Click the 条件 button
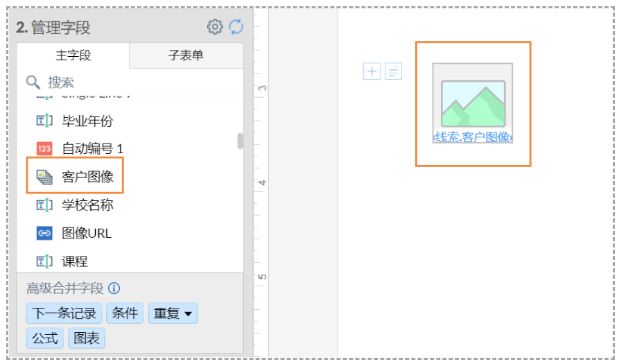619x364 pixels. pyautogui.click(x=125, y=313)
